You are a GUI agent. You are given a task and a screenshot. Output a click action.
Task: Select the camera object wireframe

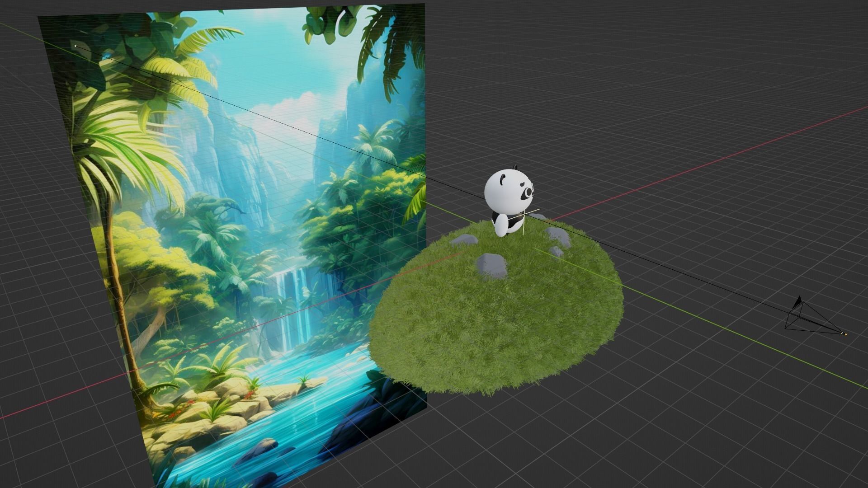click(815, 316)
